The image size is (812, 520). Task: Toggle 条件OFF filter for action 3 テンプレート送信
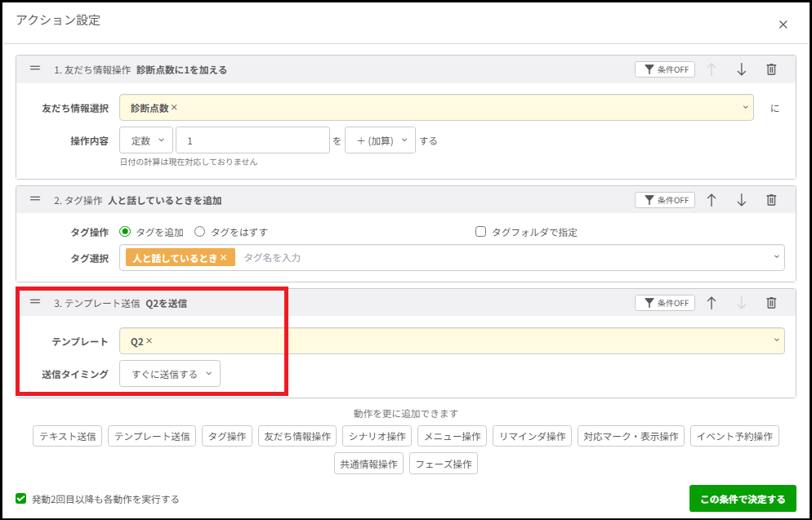[665, 303]
